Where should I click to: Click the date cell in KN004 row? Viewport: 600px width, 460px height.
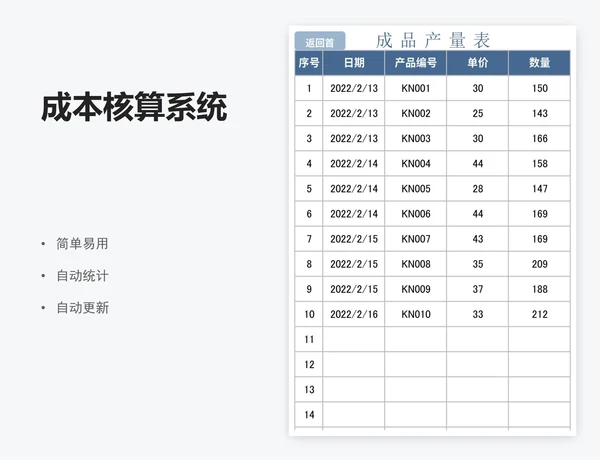point(354,164)
